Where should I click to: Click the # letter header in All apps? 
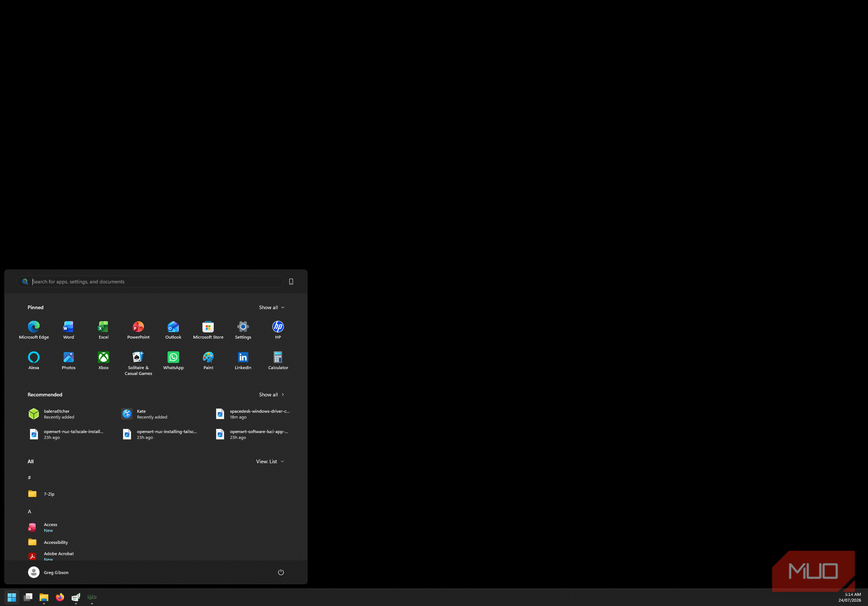pos(29,477)
